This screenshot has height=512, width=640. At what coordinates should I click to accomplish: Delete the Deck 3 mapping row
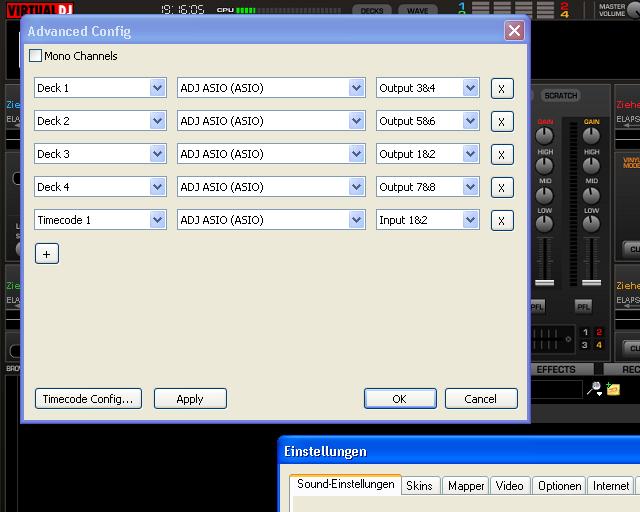click(502, 154)
